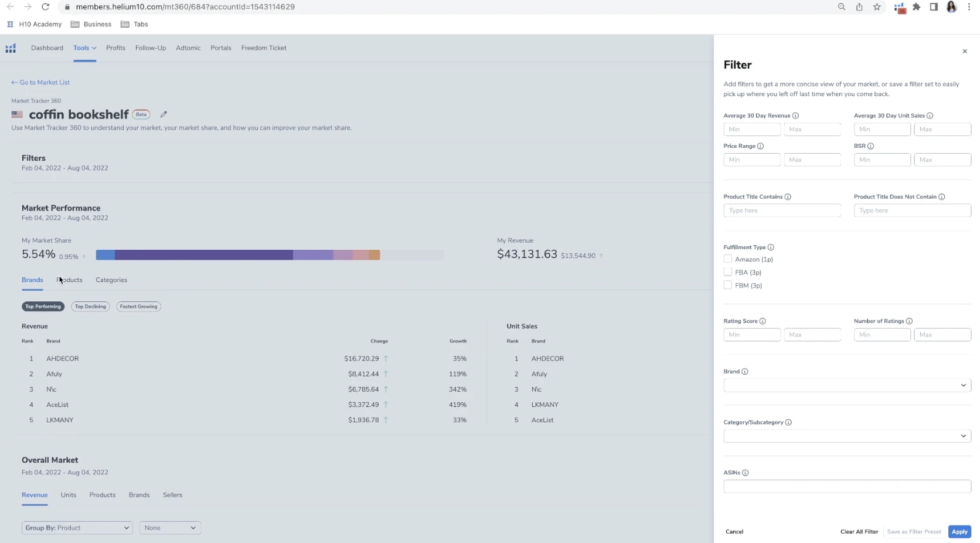The image size is (980, 543).
Task: Click the dark purple market share bar segment
Action: (203, 255)
